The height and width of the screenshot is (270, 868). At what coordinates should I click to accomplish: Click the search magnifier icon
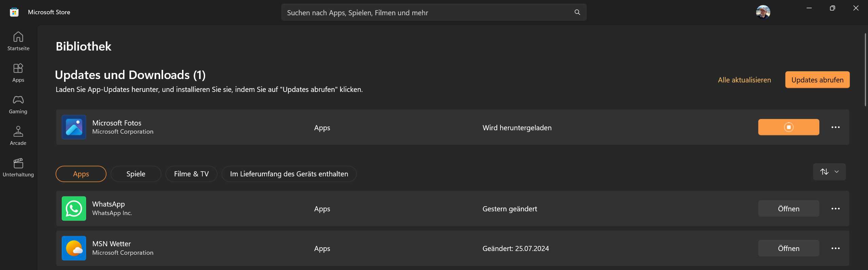(x=577, y=12)
